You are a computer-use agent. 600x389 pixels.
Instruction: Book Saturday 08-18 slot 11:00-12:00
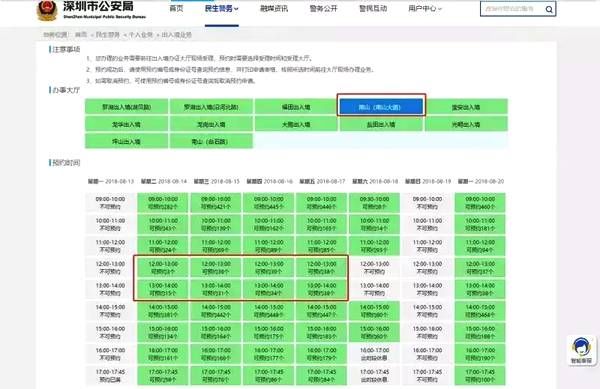(x=374, y=246)
